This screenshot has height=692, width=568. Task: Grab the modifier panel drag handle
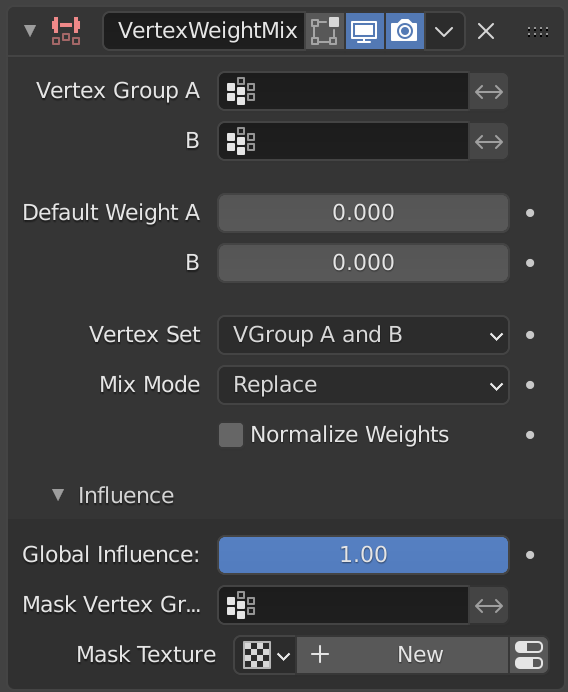coord(538,31)
